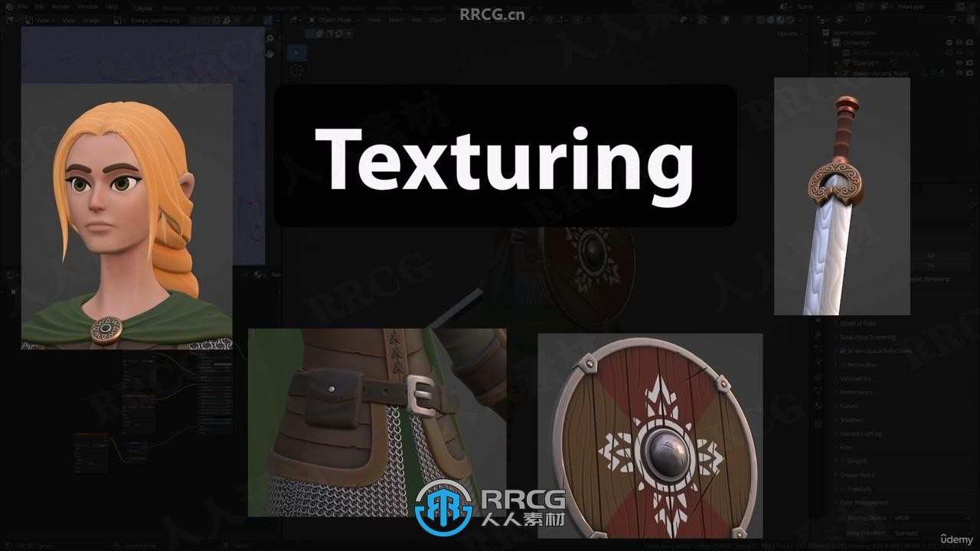Switch to the Shading workspace tab
This screenshot has height=551, width=980.
[x=320, y=8]
